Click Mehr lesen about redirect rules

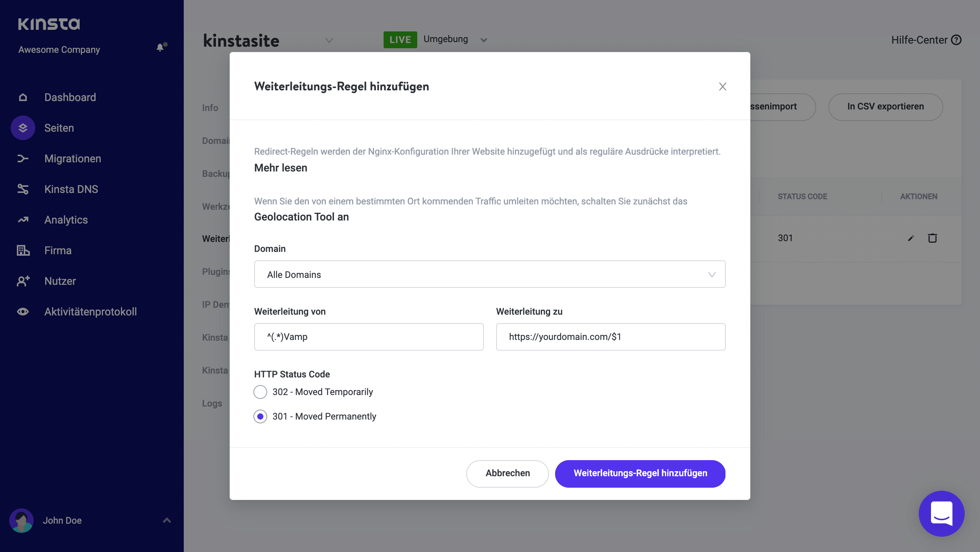click(x=281, y=168)
